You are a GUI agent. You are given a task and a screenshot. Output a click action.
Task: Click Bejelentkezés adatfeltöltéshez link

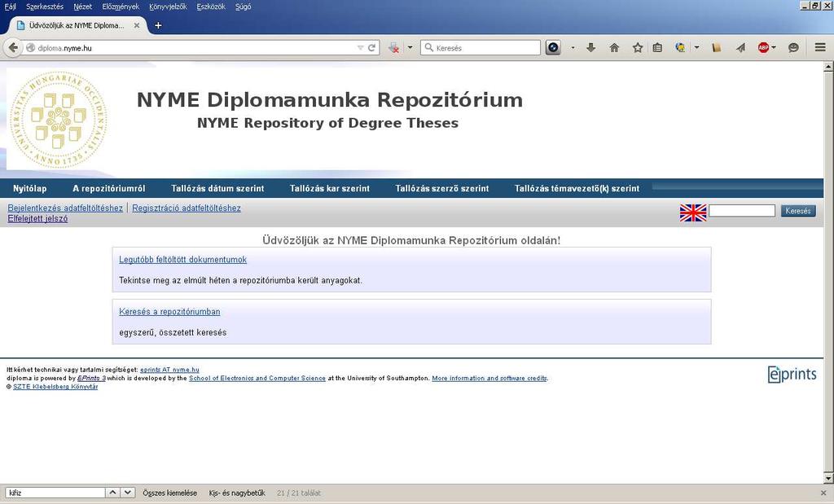65,208
